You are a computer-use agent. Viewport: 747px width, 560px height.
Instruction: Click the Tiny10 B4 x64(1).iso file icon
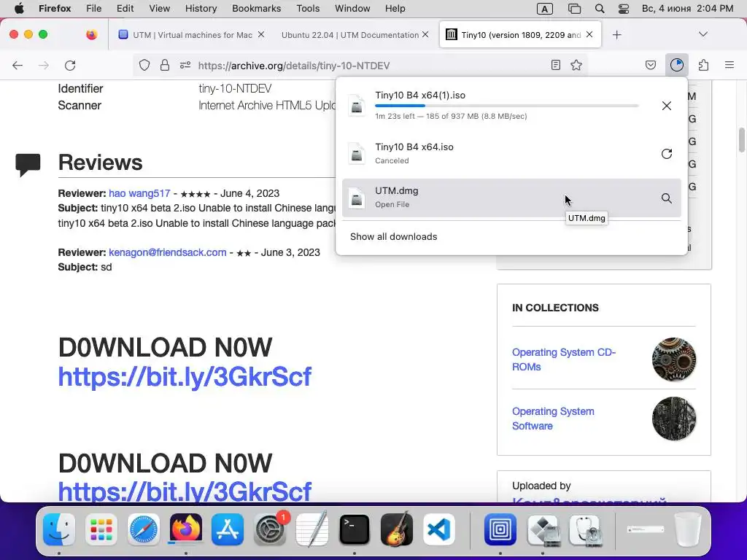pos(356,105)
